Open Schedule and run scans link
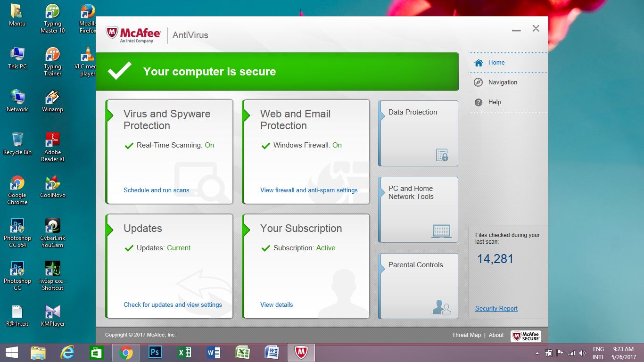644x362 pixels. point(156,190)
